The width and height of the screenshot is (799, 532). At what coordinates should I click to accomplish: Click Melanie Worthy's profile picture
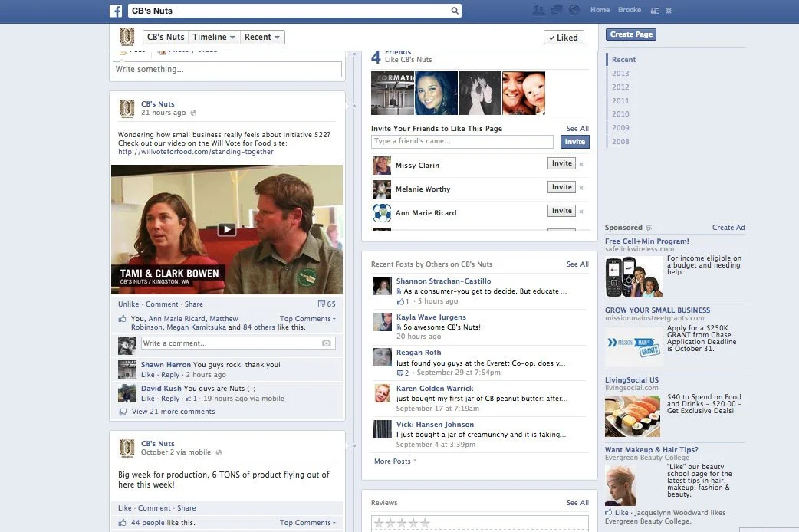coord(382,189)
